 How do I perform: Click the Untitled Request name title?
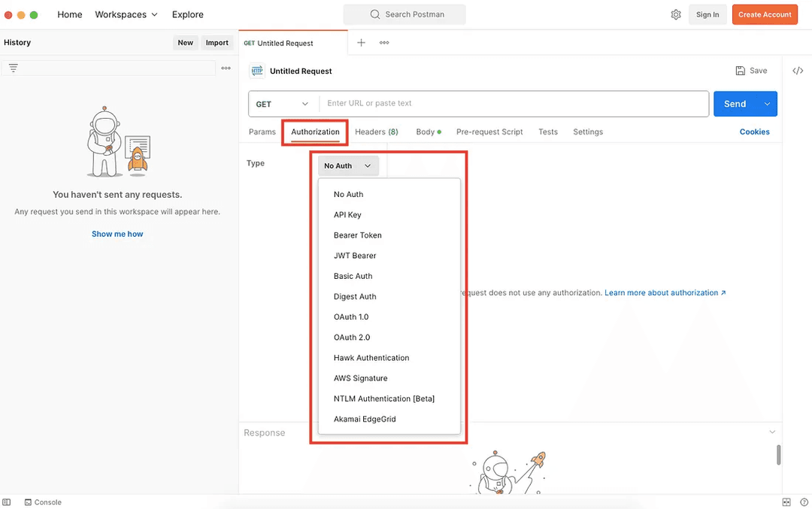pos(301,71)
